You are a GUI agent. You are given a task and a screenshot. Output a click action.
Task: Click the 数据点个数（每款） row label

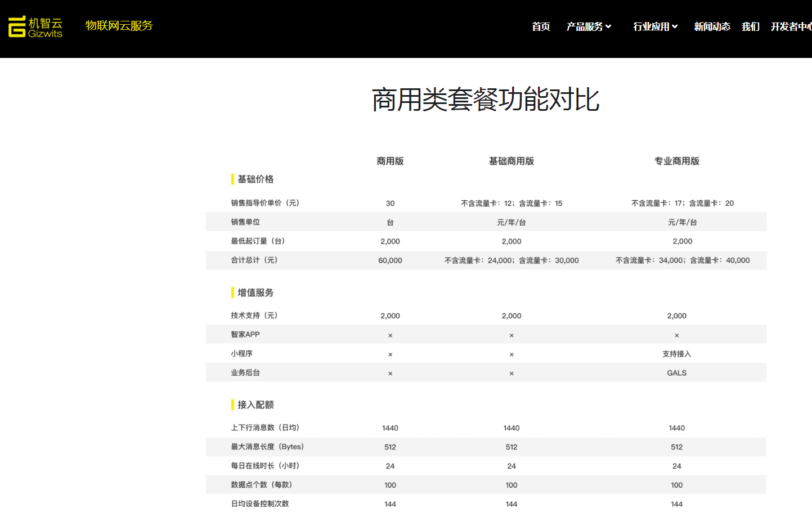click(x=262, y=485)
